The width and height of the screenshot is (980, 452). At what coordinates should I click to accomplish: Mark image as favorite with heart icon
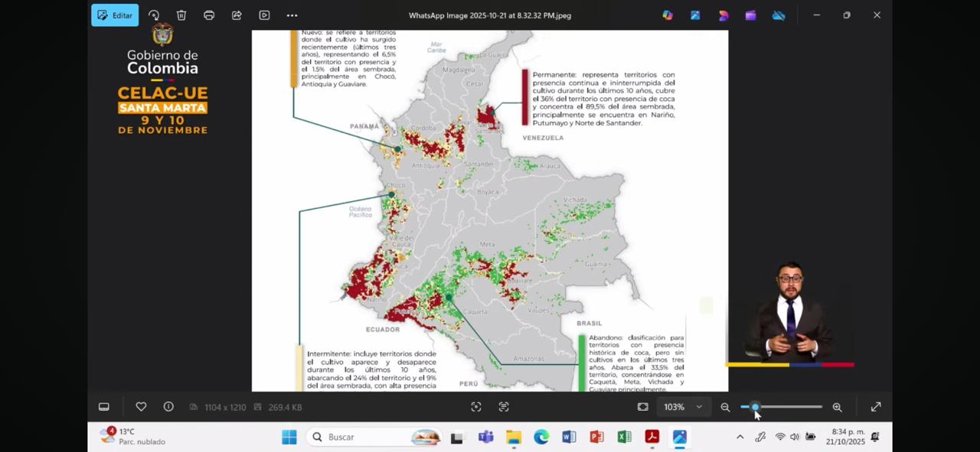tap(141, 407)
